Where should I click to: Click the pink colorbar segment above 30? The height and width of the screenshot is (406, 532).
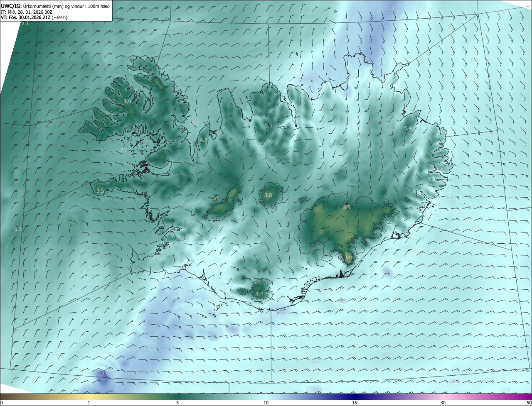coord(443,397)
